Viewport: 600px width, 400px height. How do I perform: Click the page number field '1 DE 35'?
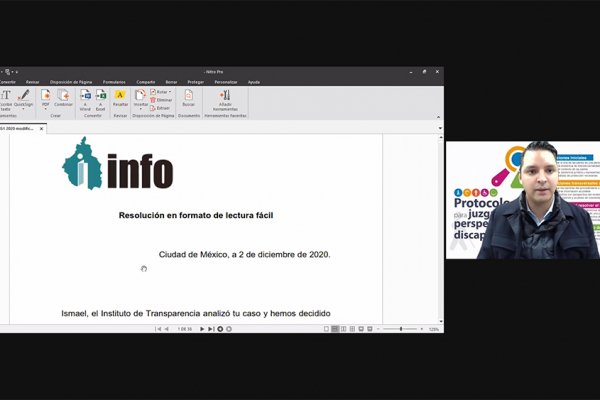tap(185, 329)
